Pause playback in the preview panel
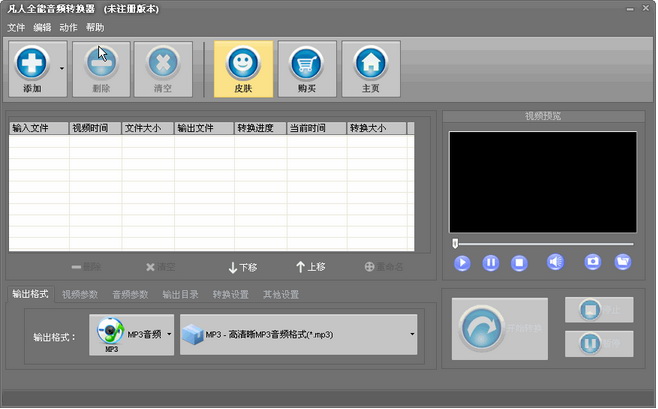Viewport: 658px width, 409px height. (491, 263)
